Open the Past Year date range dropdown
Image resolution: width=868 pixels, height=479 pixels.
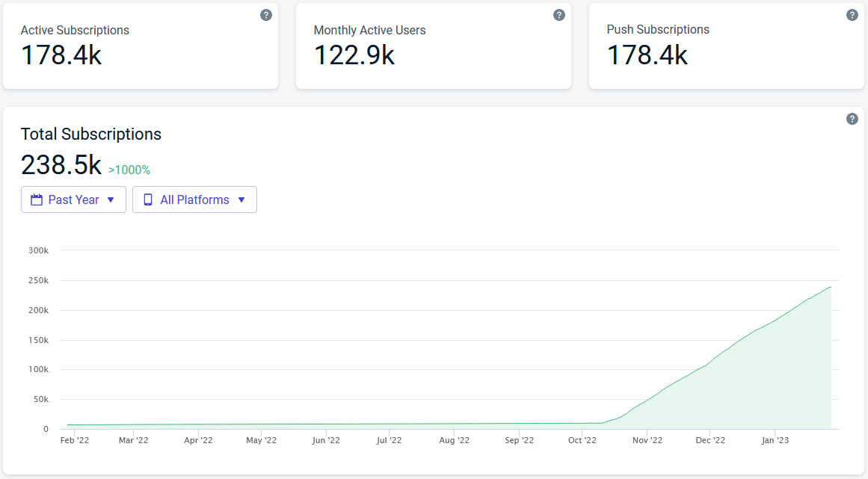tap(73, 200)
